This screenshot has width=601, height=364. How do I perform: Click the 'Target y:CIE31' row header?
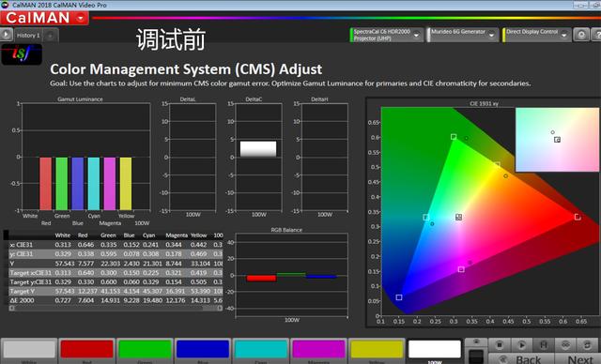pyautogui.click(x=31, y=281)
